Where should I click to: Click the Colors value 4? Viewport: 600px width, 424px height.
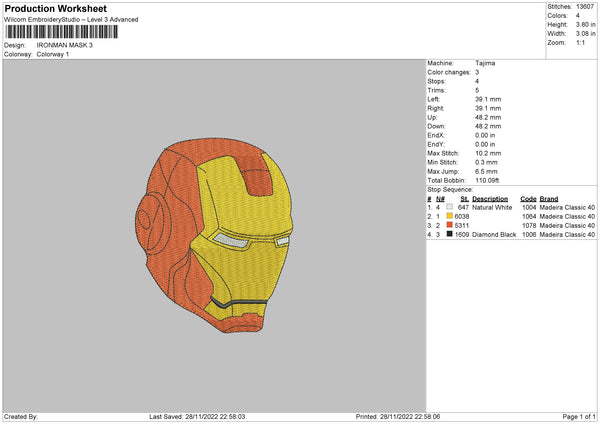click(x=577, y=16)
